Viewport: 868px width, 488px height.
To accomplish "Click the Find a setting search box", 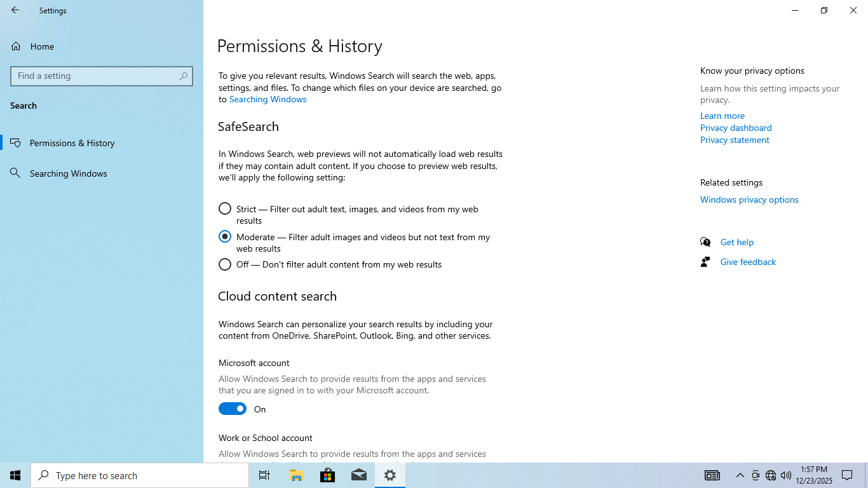I will point(95,76).
